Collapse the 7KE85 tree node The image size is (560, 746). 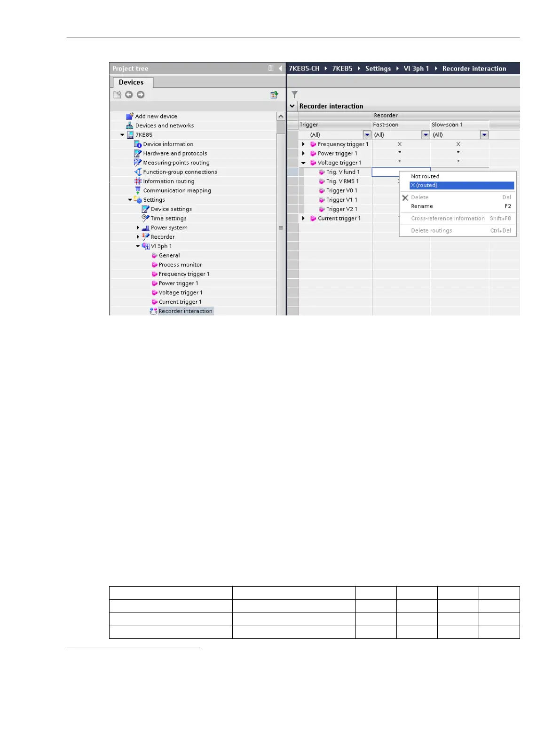pyautogui.click(x=122, y=135)
